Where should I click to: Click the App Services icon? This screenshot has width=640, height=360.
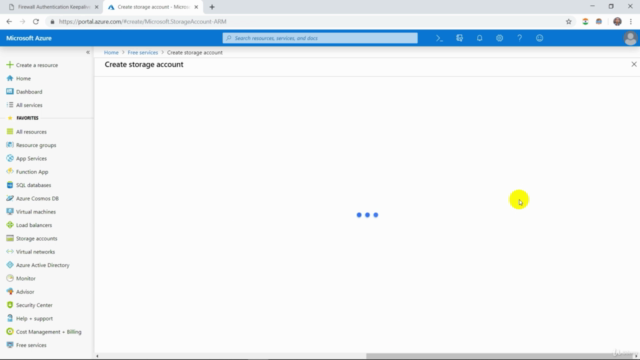point(10,158)
